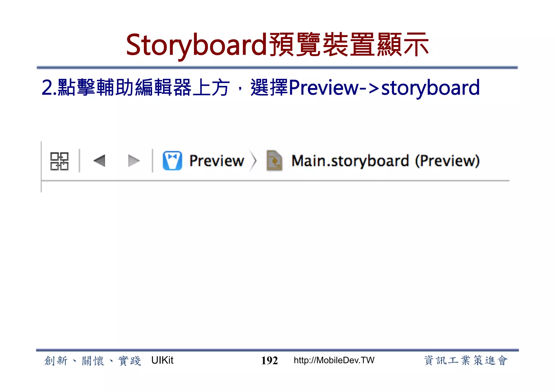Go back with the left arrow
The width and height of the screenshot is (555, 392).
[x=99, y=161]
